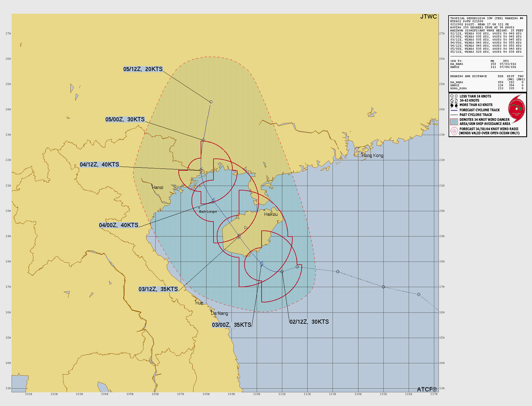Click 'DENOTES 34 KNOT WIND DANGER' legend text
Image resolution: width=532 pixels, height=406 pixels.
click(484, 120)
